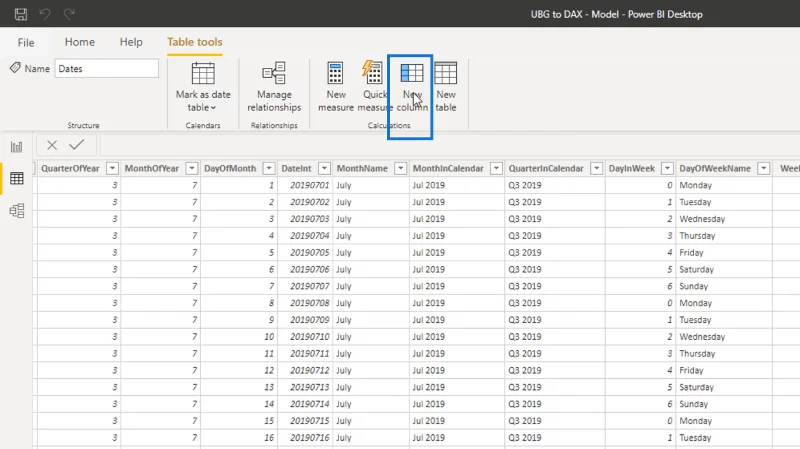The image size is (800, 449).
Task: Click Jul 2019 in the 20190702 row
Action: (x=429, y=202)
